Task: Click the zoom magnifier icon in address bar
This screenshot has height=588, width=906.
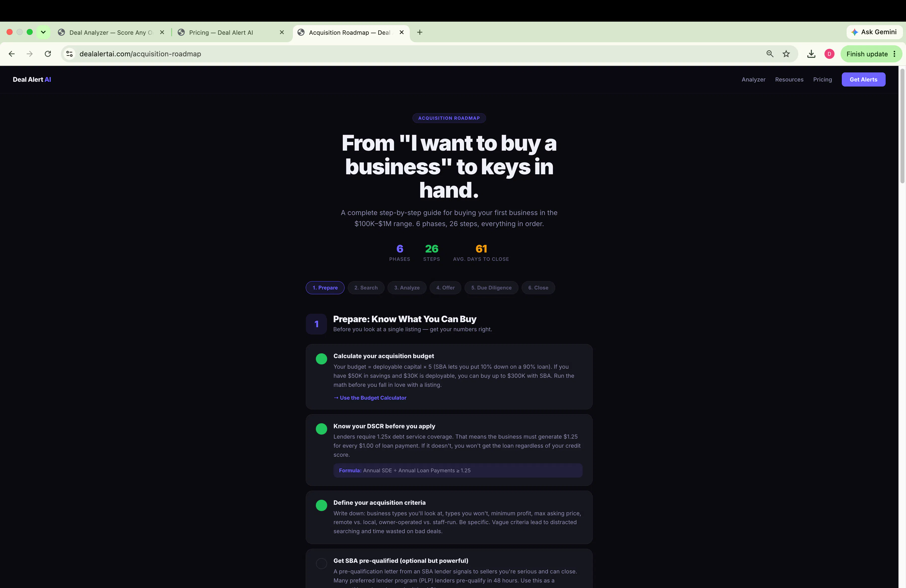Action: [770, 54]
